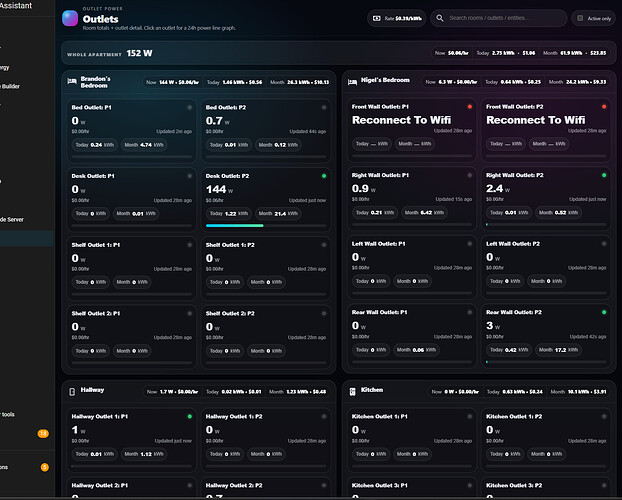Click the Rate $0.39/kWh pill
The image size is (622, 500).
coord(396,18)
